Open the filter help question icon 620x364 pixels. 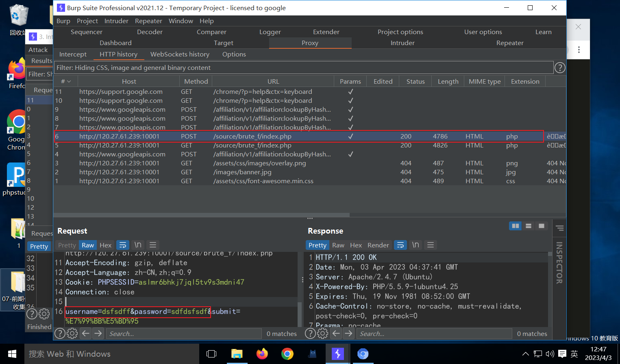(560, 68)
